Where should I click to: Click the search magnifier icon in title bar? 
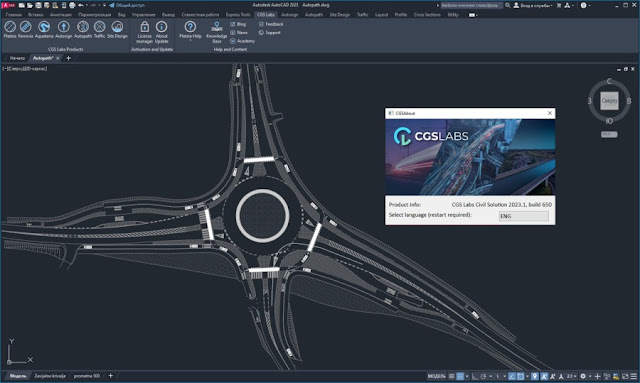507,5
